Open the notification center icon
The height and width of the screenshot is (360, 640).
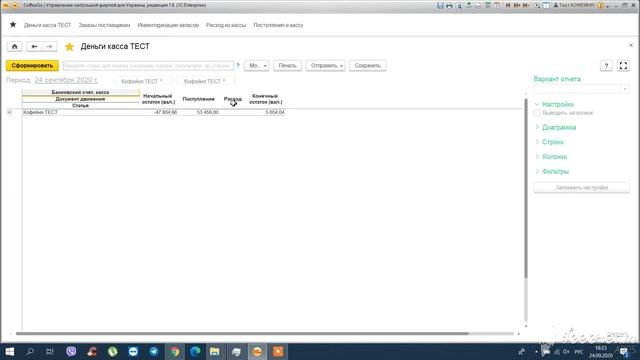[x=624, y=352]
